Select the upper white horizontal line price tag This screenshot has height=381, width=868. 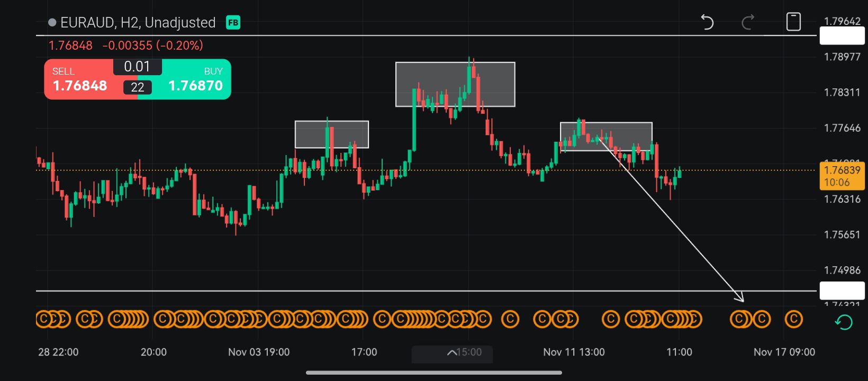pos(842,36)
